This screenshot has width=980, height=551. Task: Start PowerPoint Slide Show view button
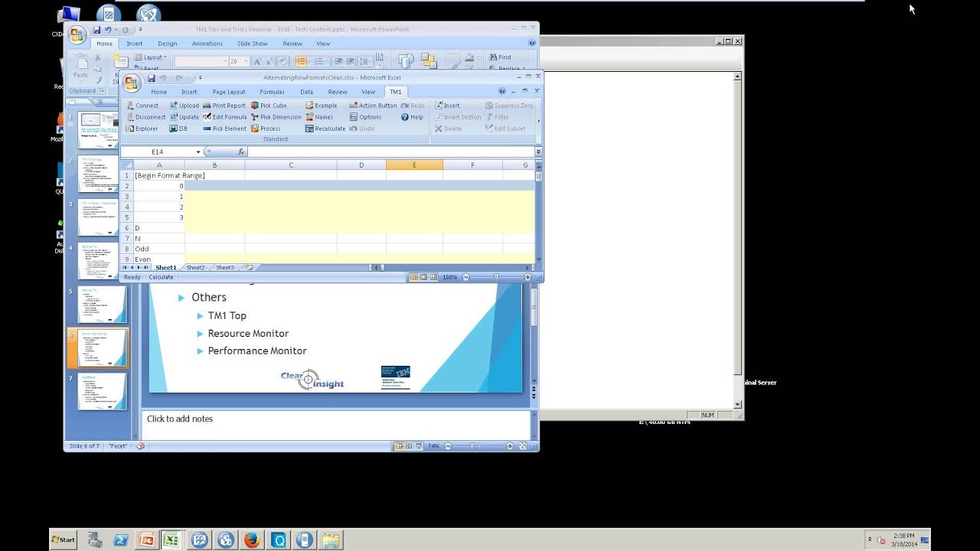[419, 446]
